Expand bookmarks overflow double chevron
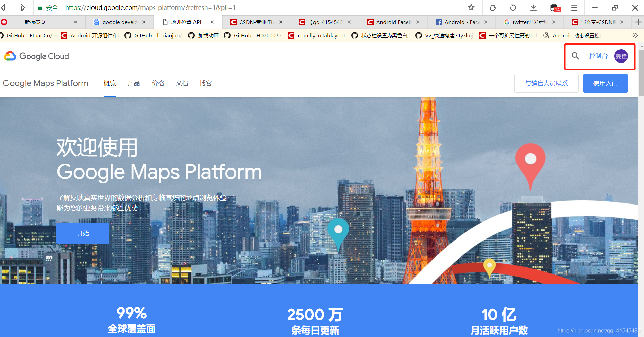This screenshot has width=644, height=337. (x=635, y=35)
